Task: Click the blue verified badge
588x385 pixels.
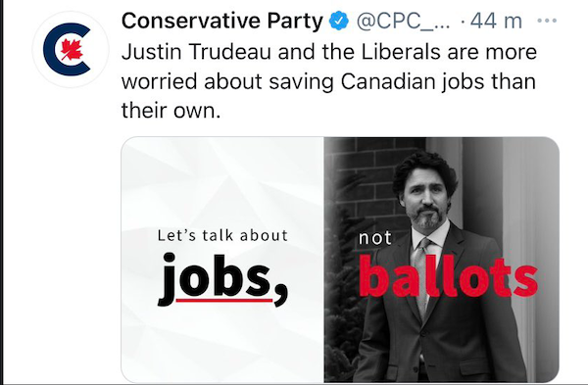Action: pos(339,21)
